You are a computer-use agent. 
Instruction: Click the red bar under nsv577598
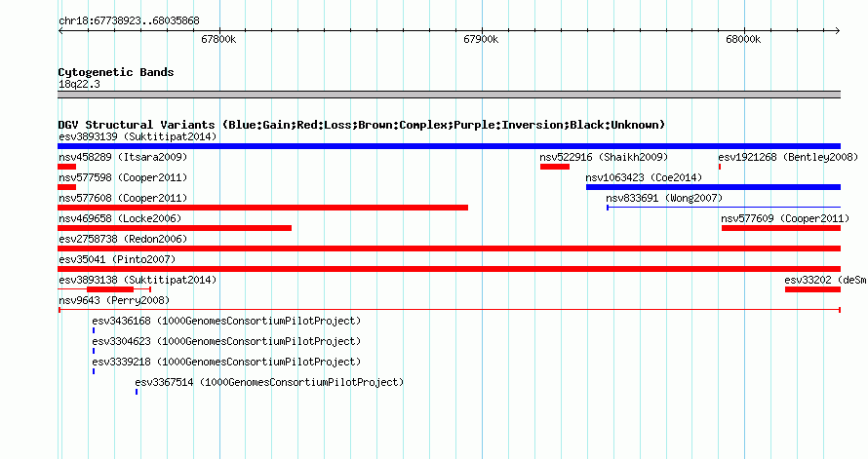(x=67, y=187)
